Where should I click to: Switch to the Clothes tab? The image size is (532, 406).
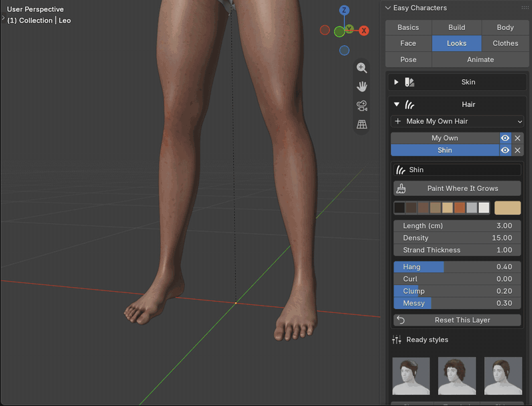pos(505,43)
